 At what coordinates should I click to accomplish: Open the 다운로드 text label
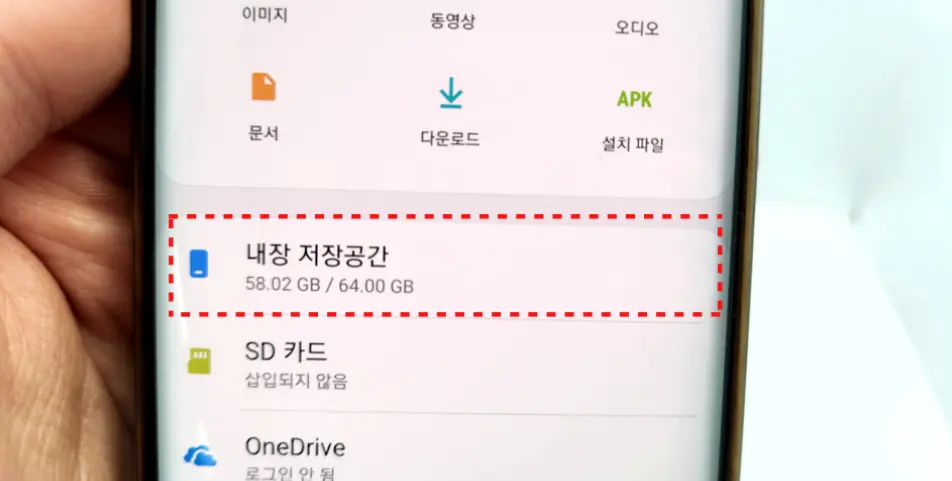450,138
